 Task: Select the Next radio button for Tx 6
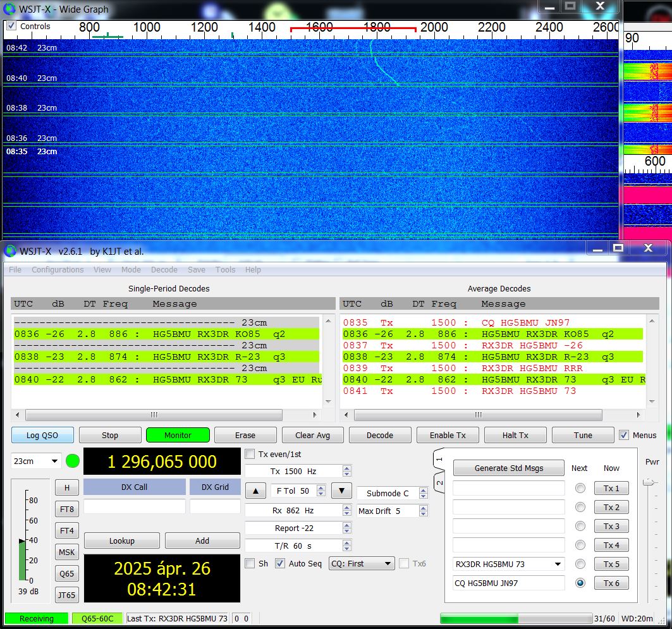[x=580, y=583]
